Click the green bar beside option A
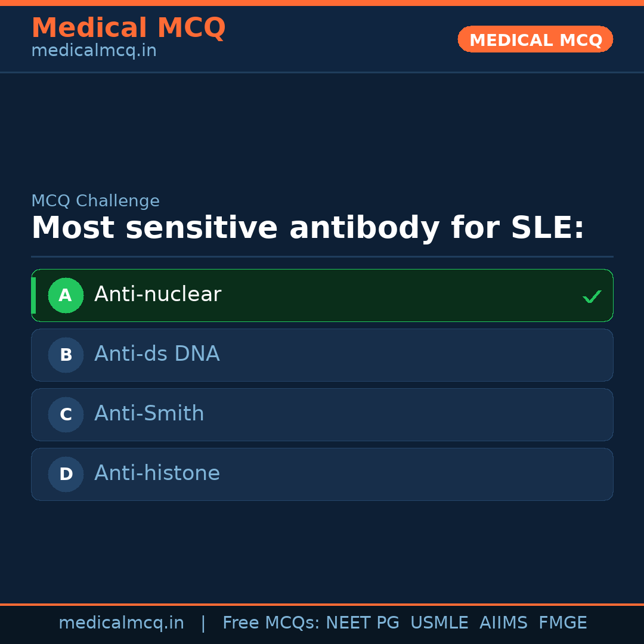 (33, 295)
